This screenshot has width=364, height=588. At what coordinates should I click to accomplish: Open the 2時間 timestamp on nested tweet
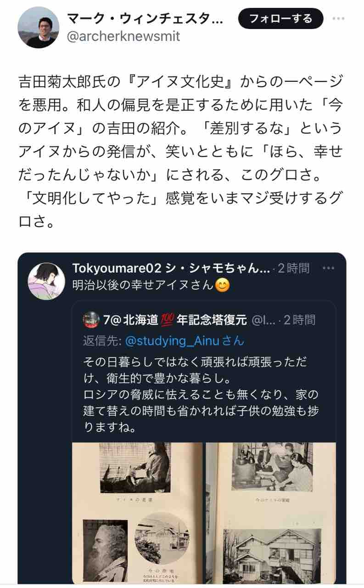pyautogui.click(x=299, y=320)
